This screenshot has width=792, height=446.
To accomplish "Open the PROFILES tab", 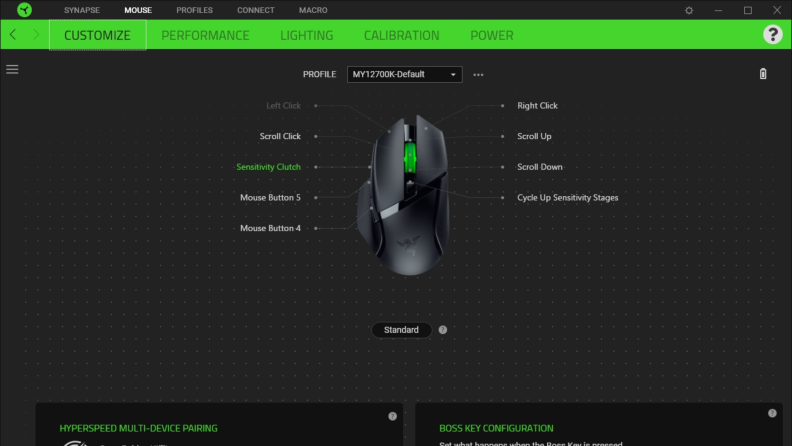I will click(x=194, y=10).
